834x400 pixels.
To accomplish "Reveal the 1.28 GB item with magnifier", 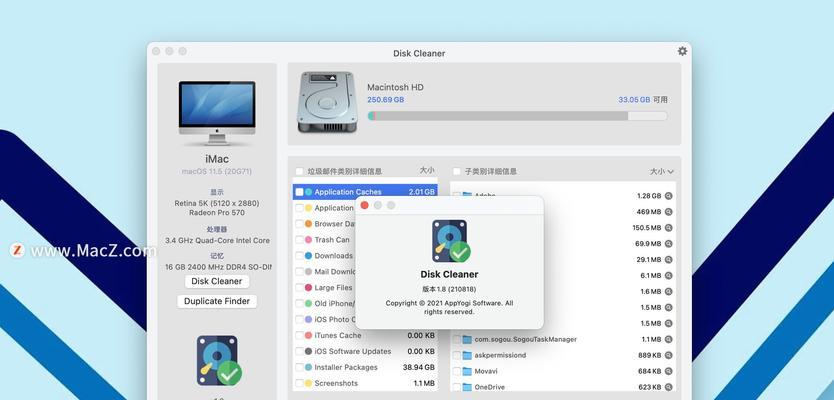I will [668, 196].
